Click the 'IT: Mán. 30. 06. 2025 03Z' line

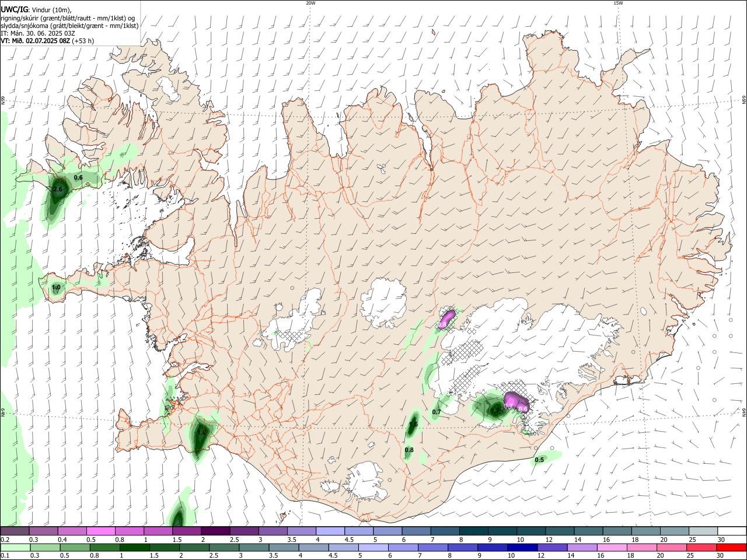coord(37,33)
